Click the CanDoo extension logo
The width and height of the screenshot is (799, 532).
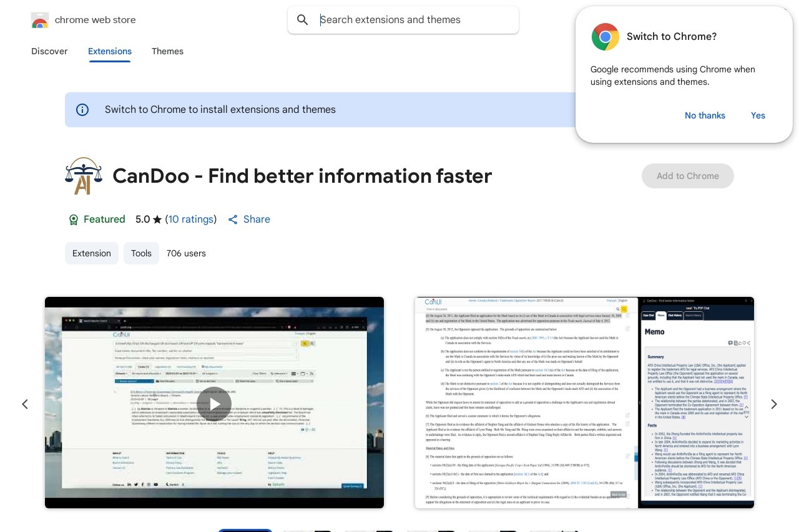point(84,176)
